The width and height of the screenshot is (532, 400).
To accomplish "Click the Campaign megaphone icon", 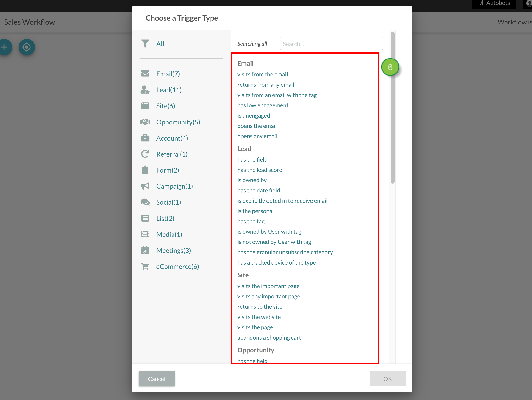I will [x=145, y=186].
